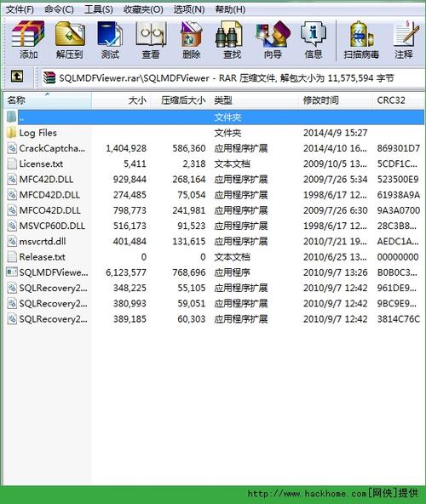Click the RAR archive icon in address bar
This screenshot has width=426, height=504.
click(49, 77)
